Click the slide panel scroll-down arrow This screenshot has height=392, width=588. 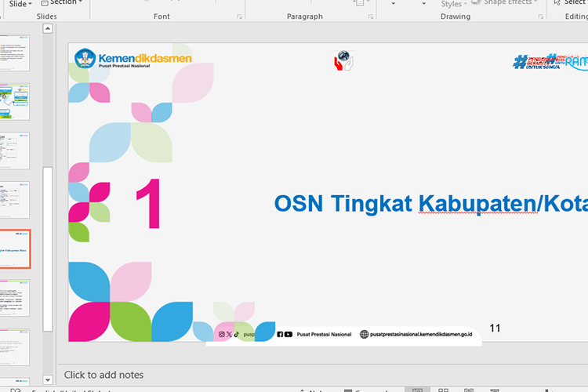coord(48,379)
